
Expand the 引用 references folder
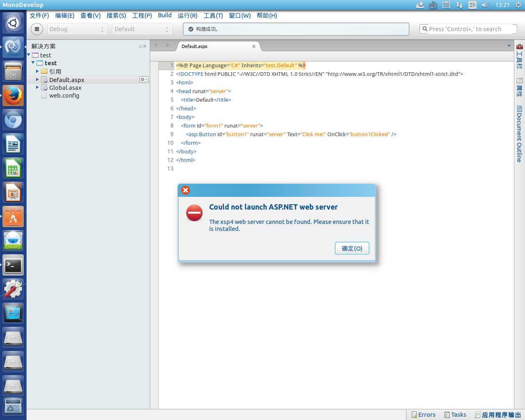37,71
